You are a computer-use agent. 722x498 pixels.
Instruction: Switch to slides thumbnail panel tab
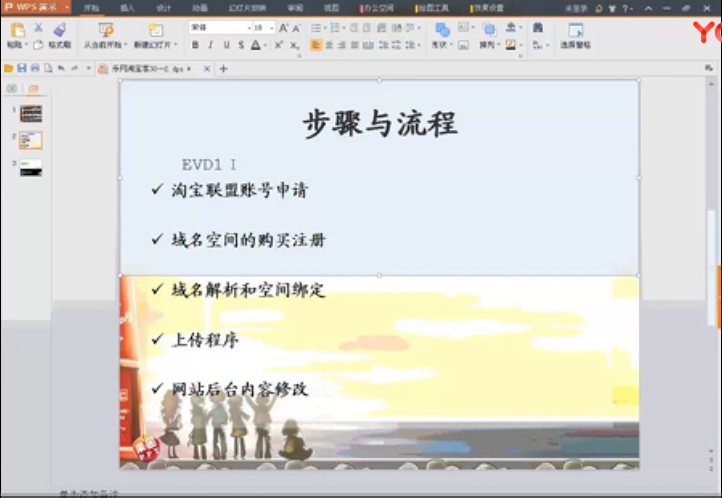coord(33,88)
